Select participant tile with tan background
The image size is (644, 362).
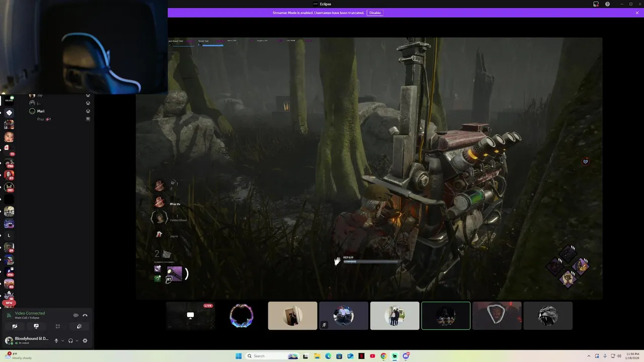pos(293,316)
